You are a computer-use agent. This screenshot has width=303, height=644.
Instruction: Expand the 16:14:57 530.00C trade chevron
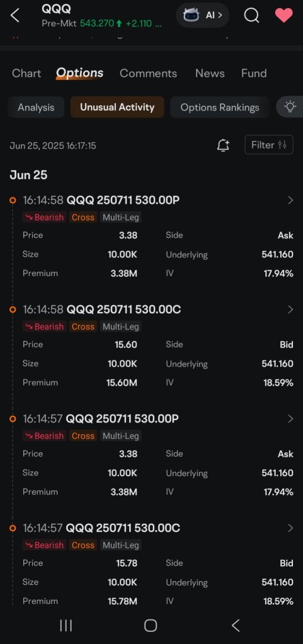(x=290, y=528)
